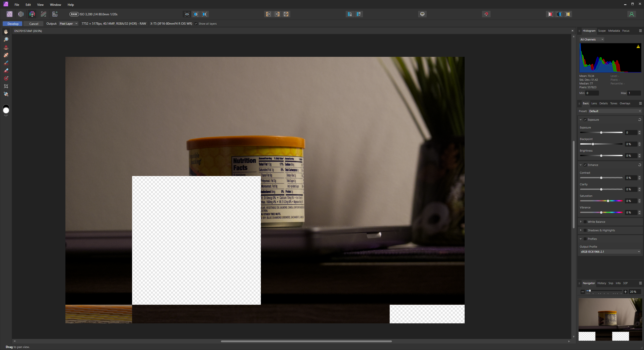
Task: Switch to the Export Persona icon
Action: [55, 14]
